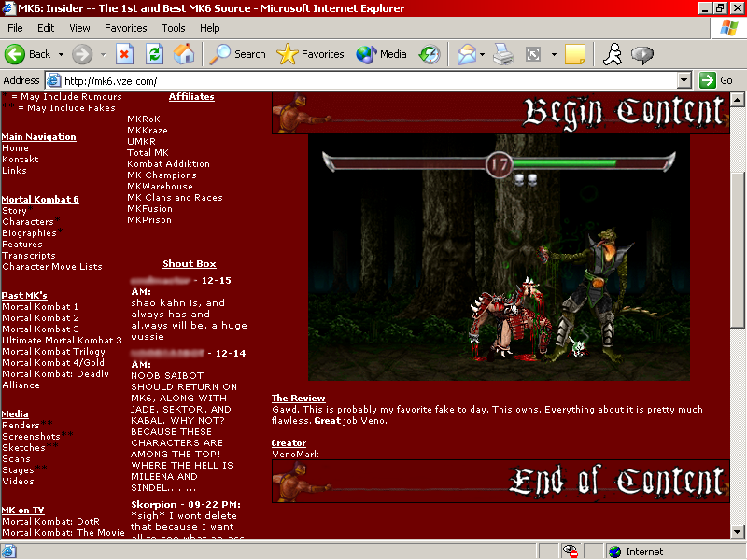Open the Media globe toolbar button

(381, 54)
